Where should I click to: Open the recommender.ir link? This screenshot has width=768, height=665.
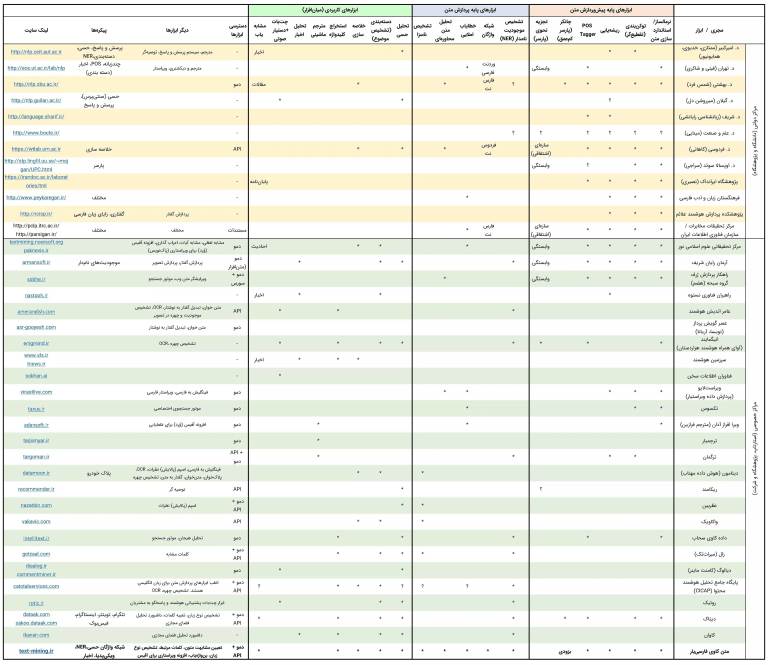pyautogui.click(x=36, y=489)
